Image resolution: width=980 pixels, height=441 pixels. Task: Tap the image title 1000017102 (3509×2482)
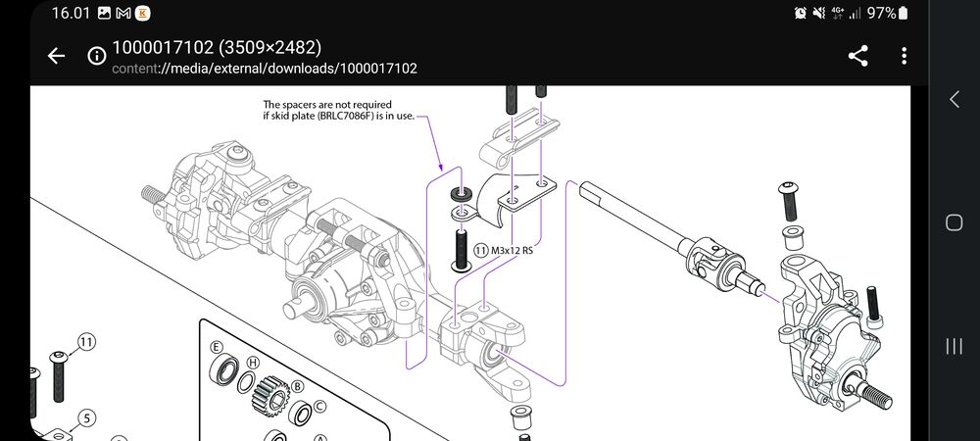click(217, 47)
